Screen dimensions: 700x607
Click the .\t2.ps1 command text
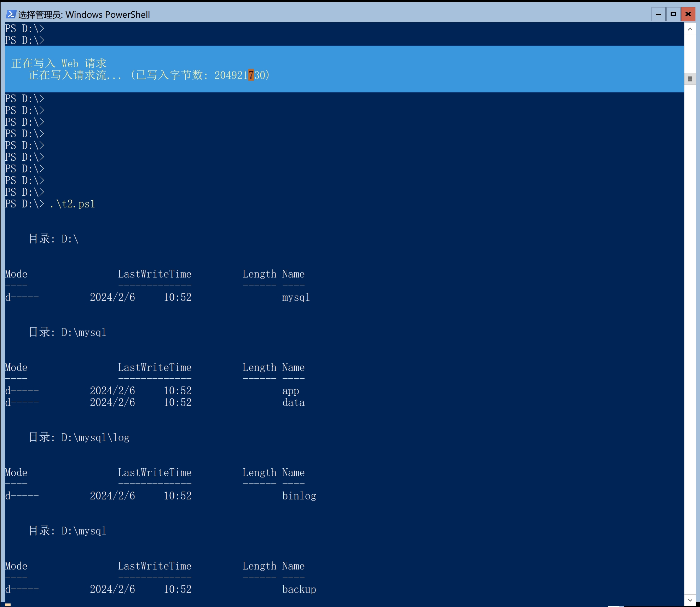pos(72,204)
